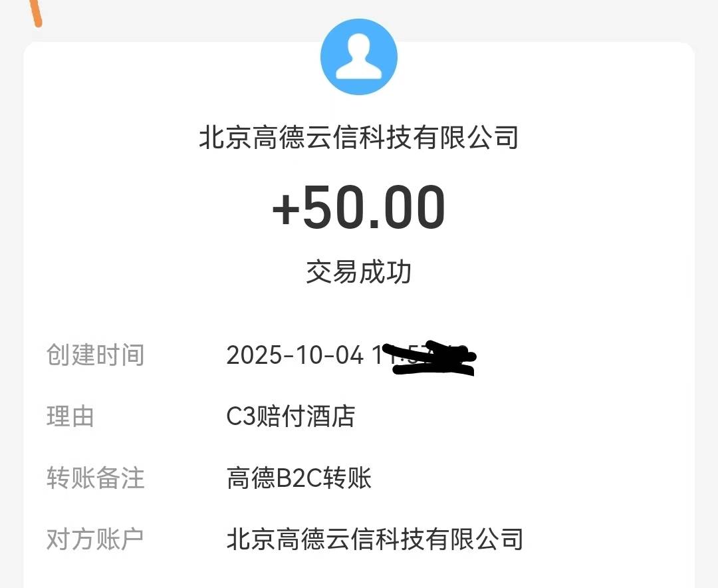Open the 北京高德云信科技有限公司 title under avatar
Image resolution: width=718 pixels, height=588 pixels.
point(359,138)
